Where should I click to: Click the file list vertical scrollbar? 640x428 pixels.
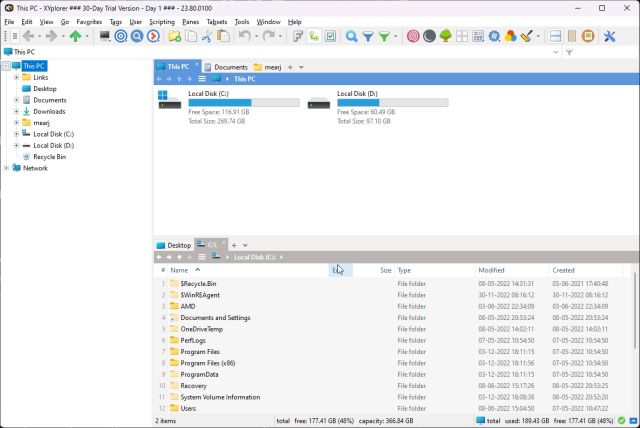[x=635, y=311]
